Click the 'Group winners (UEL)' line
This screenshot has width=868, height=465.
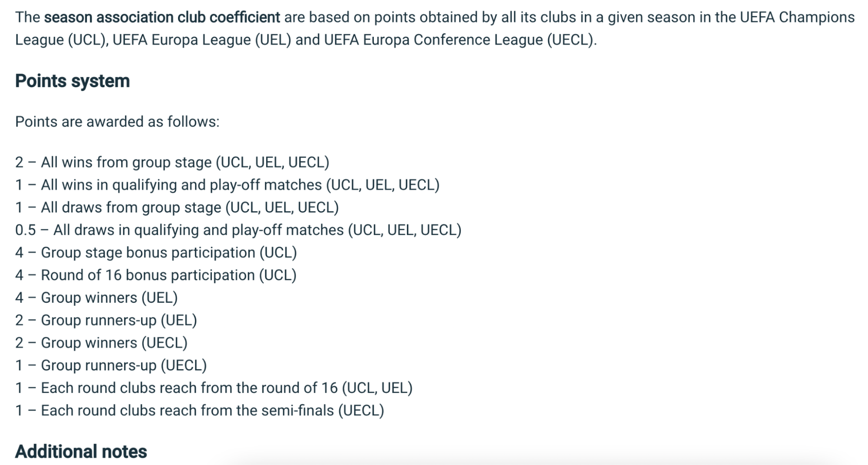click(x=96, y=298)
